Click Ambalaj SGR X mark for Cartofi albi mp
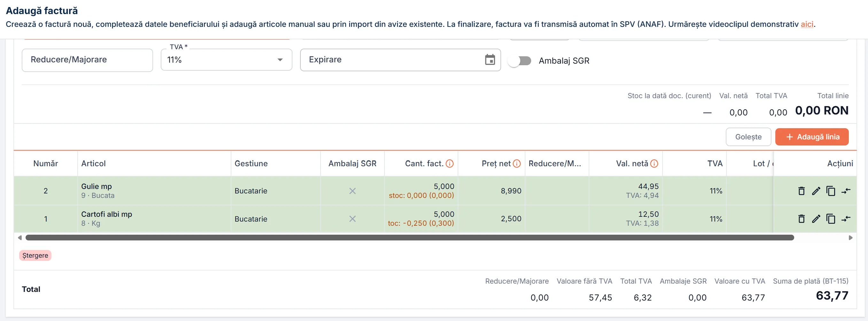This screenshot has width=868, height=321. point(353,219)
